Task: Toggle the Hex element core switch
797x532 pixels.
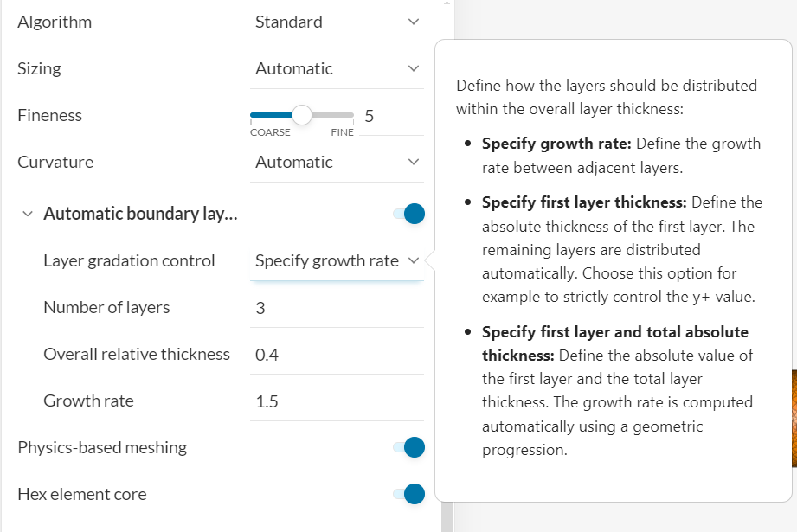Action: pos(408,494)
